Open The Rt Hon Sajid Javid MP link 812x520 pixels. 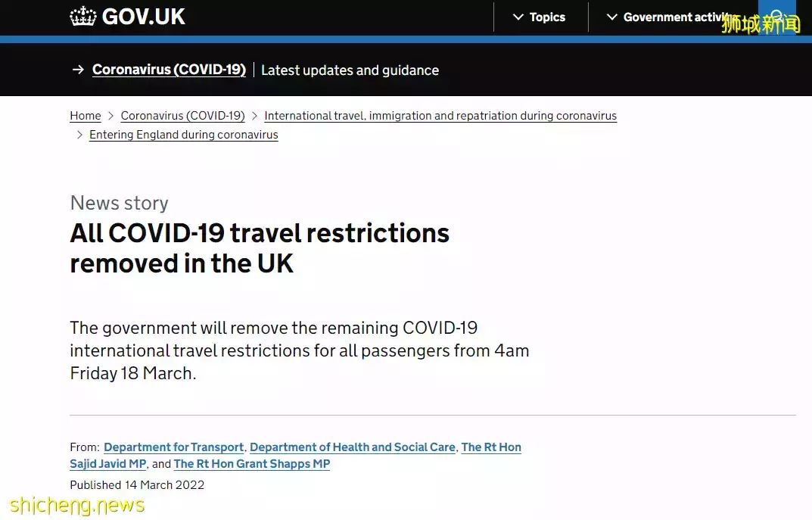(296, 455)
